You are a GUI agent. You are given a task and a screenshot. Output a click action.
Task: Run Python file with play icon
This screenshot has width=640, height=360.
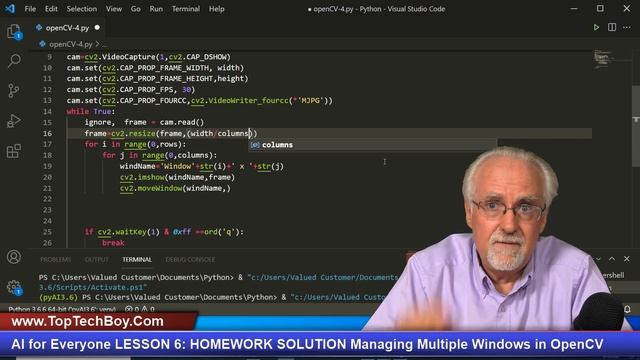click(596, 27)
